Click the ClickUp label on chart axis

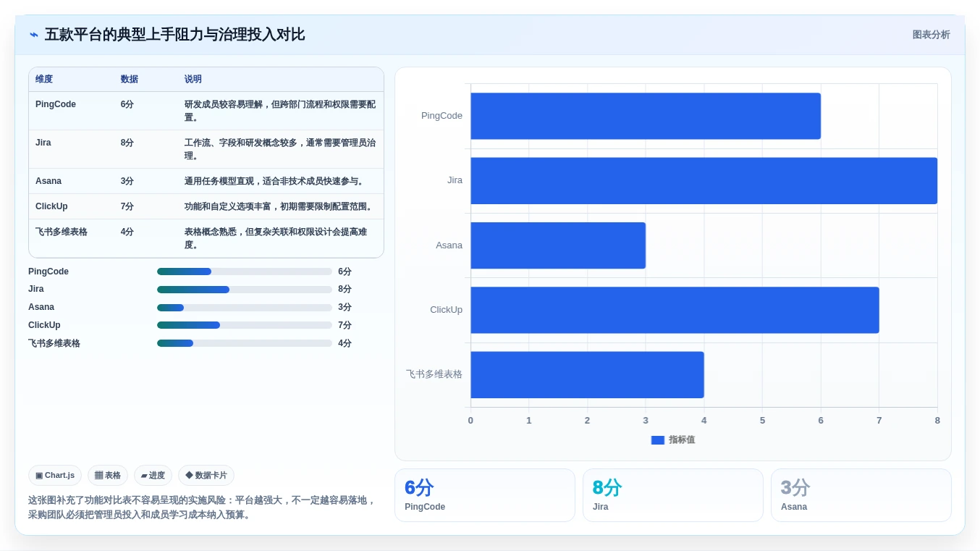coord(446,310)
